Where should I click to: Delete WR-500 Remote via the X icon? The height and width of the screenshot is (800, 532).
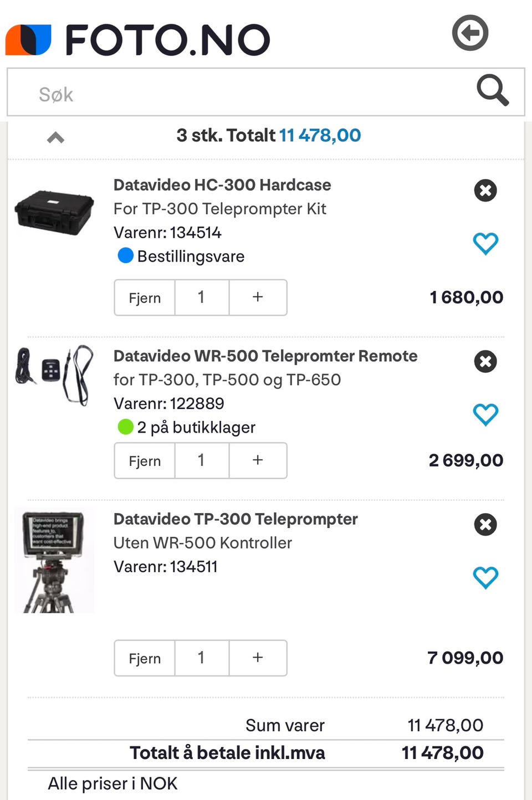(485, 362)
